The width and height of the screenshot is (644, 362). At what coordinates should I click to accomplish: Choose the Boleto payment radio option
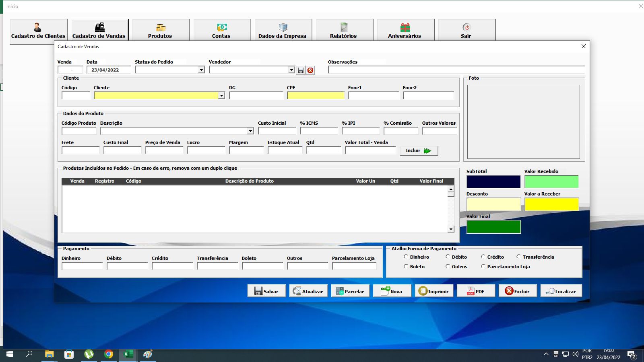pyautogui.click(x=406, y=266)
